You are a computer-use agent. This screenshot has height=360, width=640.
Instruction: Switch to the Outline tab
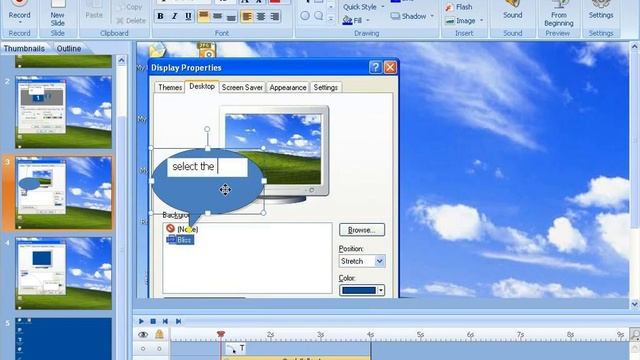(x=69, y=48)
